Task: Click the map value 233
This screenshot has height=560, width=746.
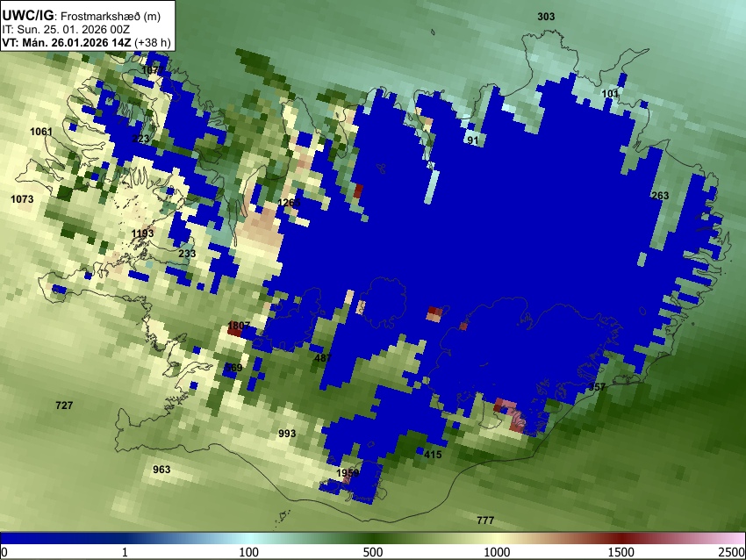Action: [x=187, y=253]
